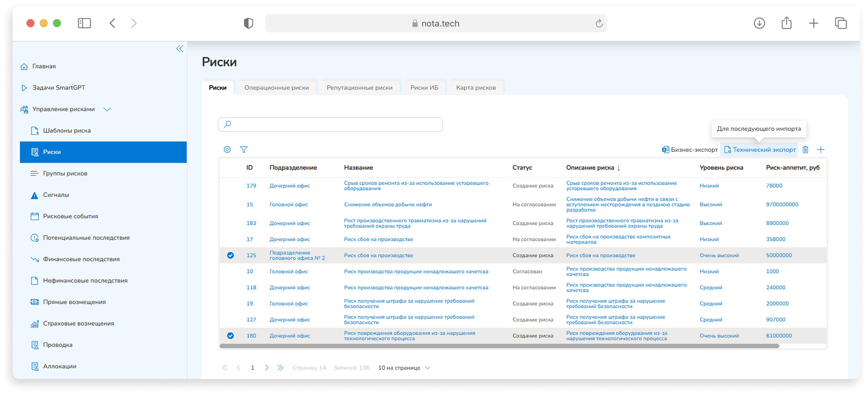Viewport: 868px width, 394px height.
Task: Open Снижение объемов добычи нефти link
Action: pos(388,204)
